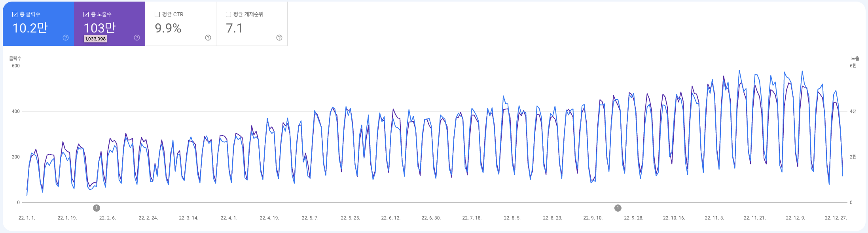Click the 10.2만 total clicks value
This screenshot has height=233, width=868.
(x=30, y=28)
